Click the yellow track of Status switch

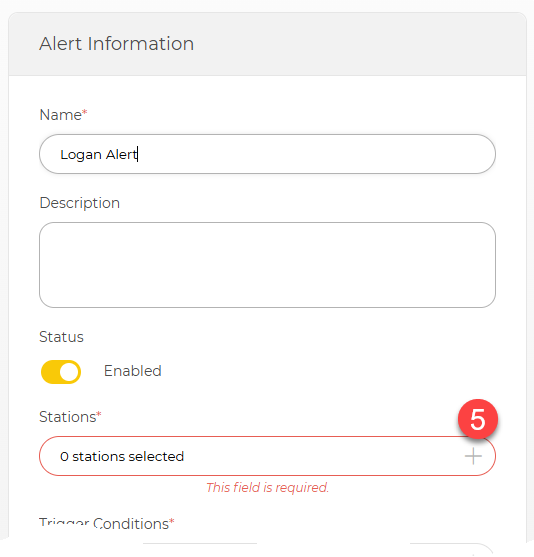(x=50, y=372)
